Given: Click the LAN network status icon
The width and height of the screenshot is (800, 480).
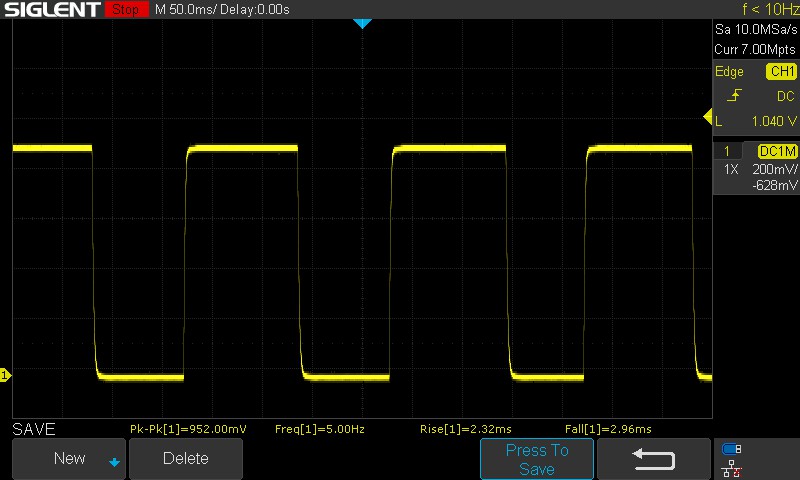Looking at the screenshot, I should [732, 468].
